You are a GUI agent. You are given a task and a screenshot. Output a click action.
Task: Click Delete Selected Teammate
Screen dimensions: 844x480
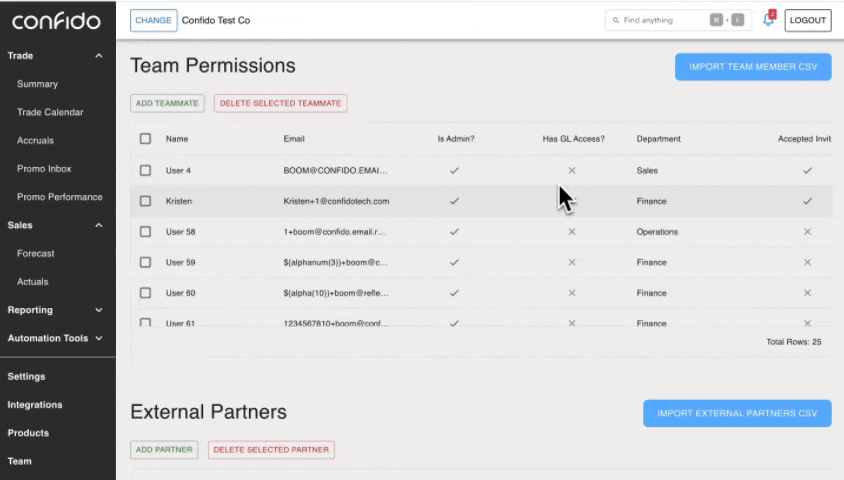[x=280, y=103]
